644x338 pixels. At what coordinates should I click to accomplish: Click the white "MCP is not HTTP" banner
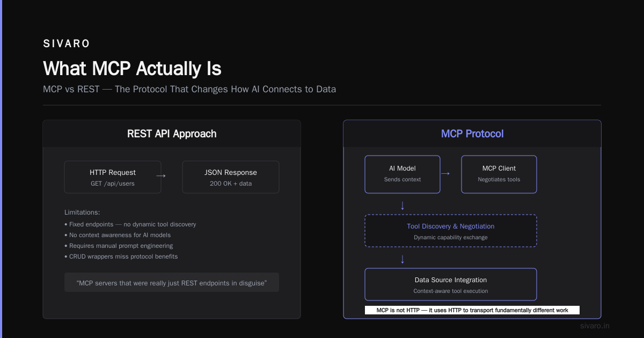coord(472,310)
